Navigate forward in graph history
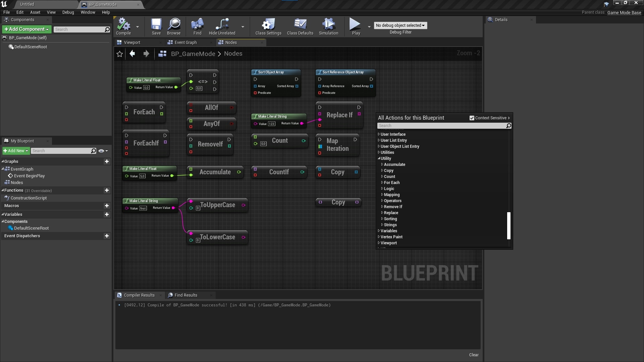The height and width of the screenshot is (362, 644). coord(146,54)
